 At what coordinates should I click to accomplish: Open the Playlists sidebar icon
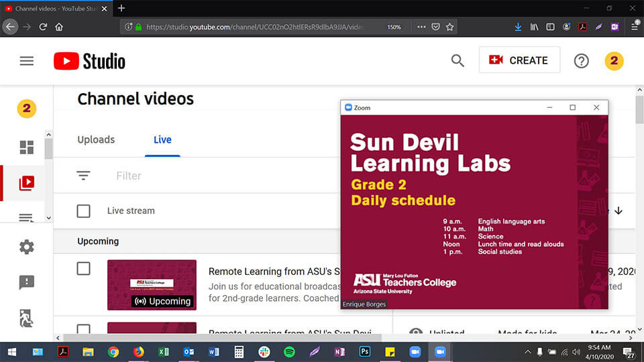(26, 217)
